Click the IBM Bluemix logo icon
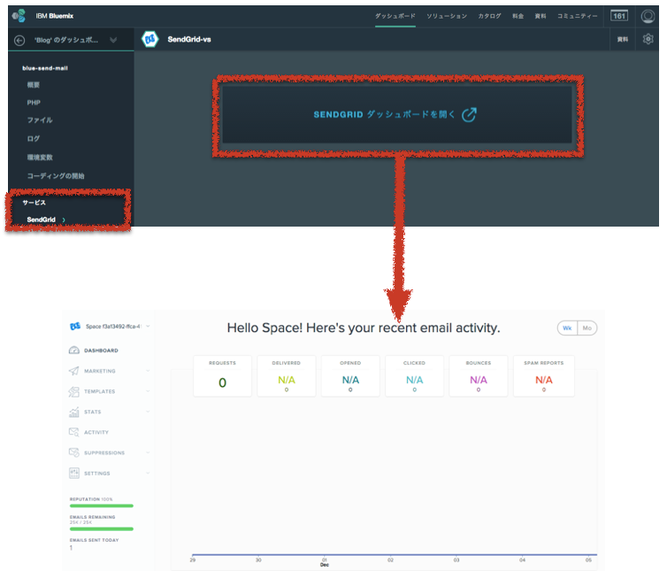Screen dimensions: 667x578 tap(19, 16)
